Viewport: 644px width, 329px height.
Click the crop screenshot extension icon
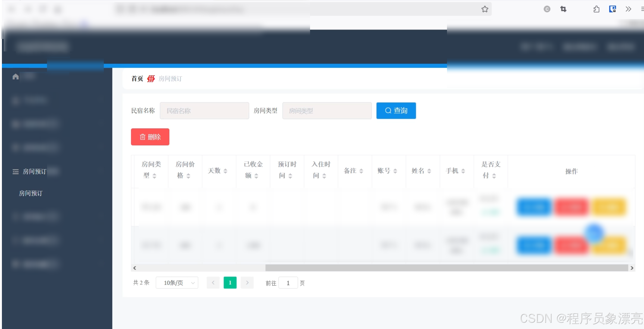(x=563, y=9)
